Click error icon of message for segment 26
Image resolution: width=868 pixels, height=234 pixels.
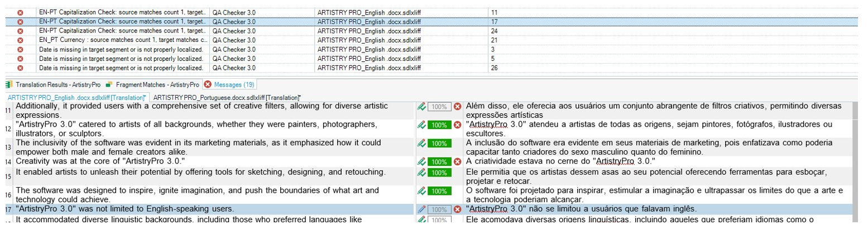pyautogui.click(x=21, y=68)
